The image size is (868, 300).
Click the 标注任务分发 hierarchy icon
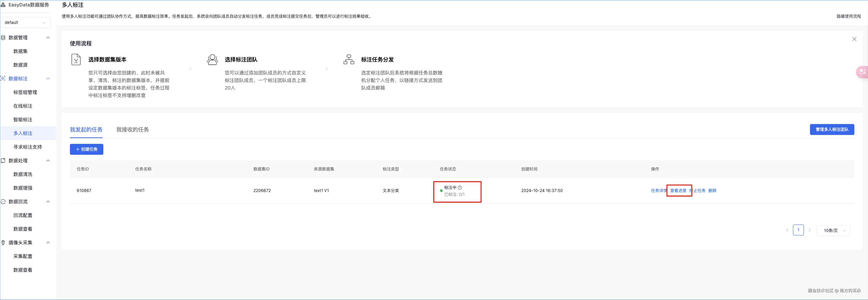coord(349,60)
